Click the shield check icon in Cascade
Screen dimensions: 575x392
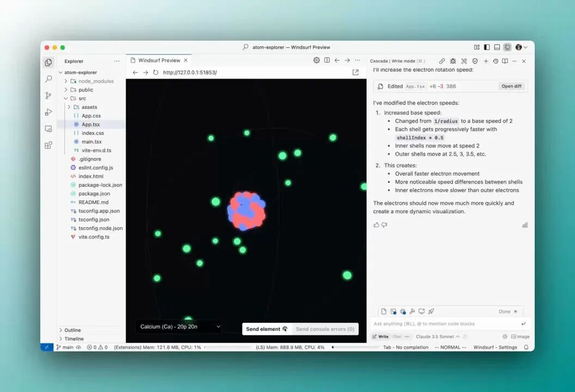tap(475, 61)
